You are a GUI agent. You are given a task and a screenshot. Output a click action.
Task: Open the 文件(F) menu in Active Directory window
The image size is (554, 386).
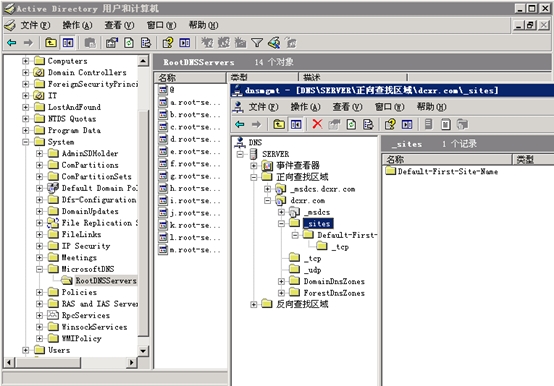(35, 25)
